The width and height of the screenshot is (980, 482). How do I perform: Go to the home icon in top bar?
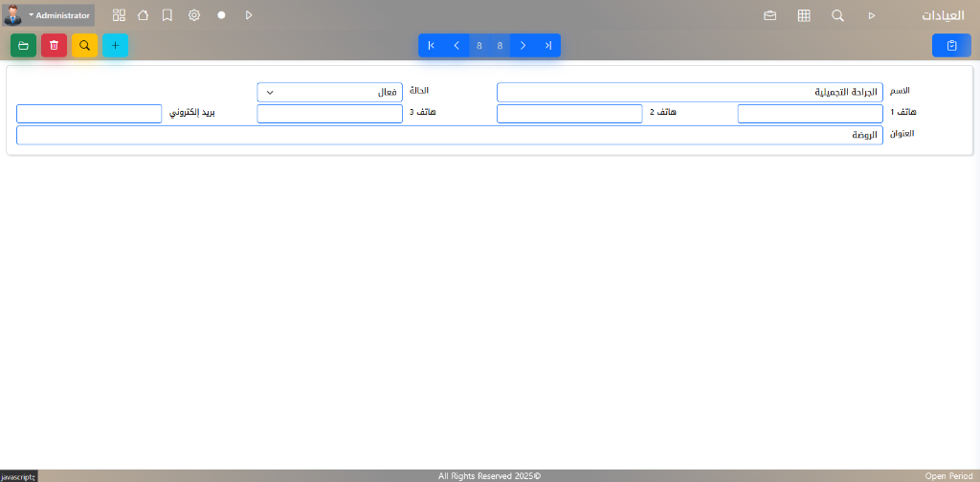143,15
